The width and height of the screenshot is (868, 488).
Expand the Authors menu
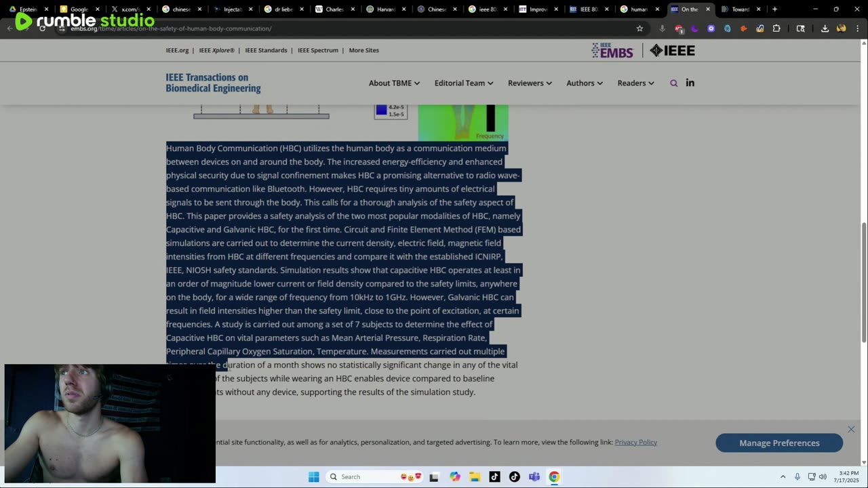(x=585, y=83)
